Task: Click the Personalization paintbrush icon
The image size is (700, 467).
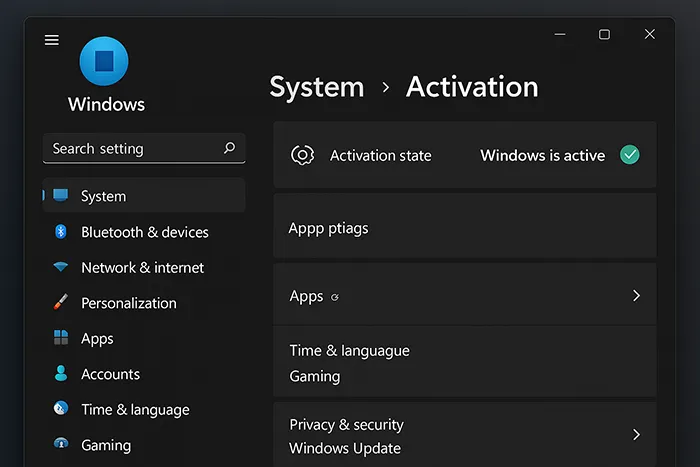Action: point(61,302)
